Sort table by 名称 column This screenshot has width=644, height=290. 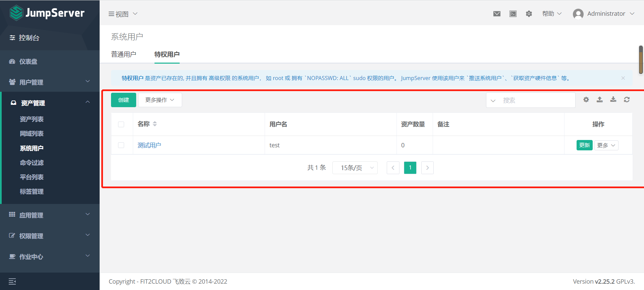click(155, 124)
